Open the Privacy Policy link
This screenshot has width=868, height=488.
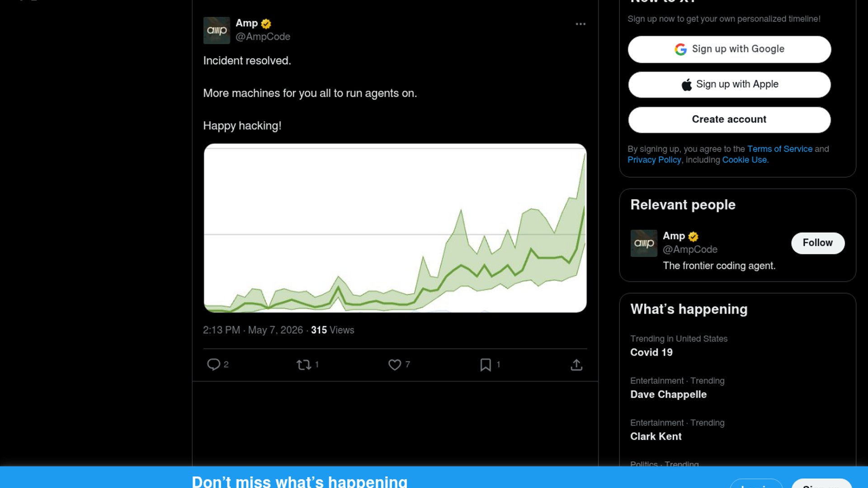pos(654,160)
